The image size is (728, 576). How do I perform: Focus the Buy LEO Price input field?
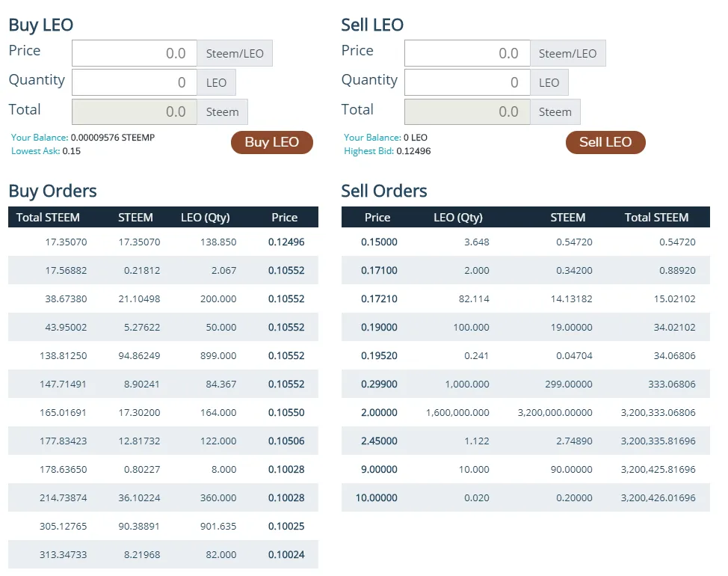(x=135, y=53)
